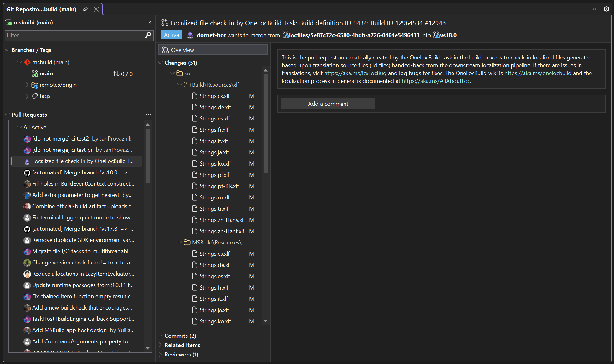The height and width of the screenshot is (364, 614).
Task: Click the search magnifier in Filter box
Action: click(148, 35)
